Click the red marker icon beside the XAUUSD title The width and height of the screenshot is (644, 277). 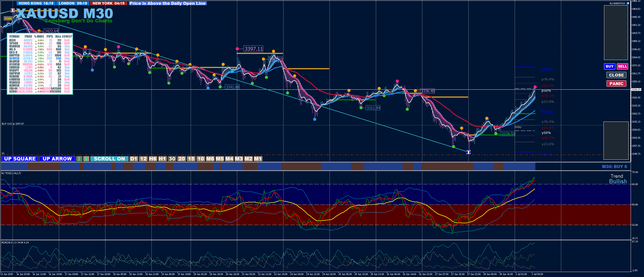13,10
